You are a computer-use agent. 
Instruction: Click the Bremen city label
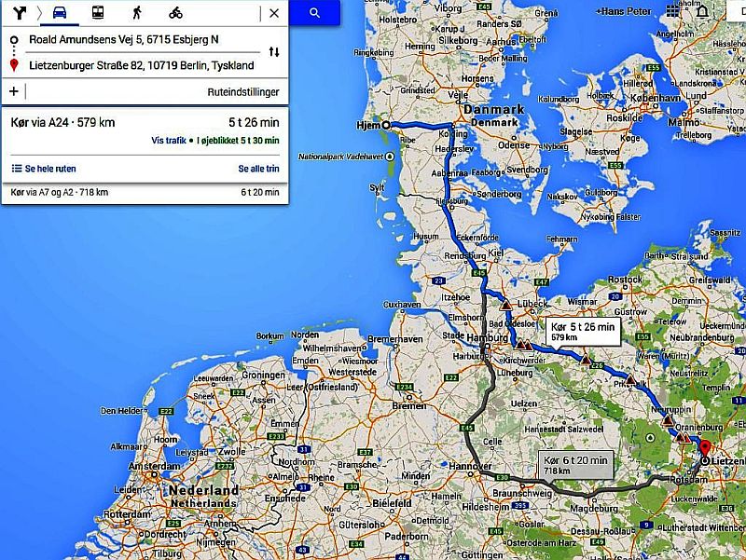point(409,405)
